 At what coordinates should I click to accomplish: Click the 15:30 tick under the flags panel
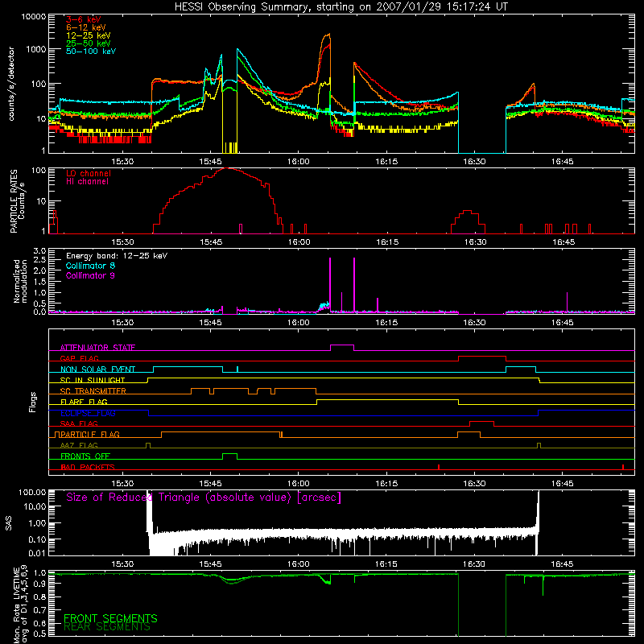pos(123,484)
